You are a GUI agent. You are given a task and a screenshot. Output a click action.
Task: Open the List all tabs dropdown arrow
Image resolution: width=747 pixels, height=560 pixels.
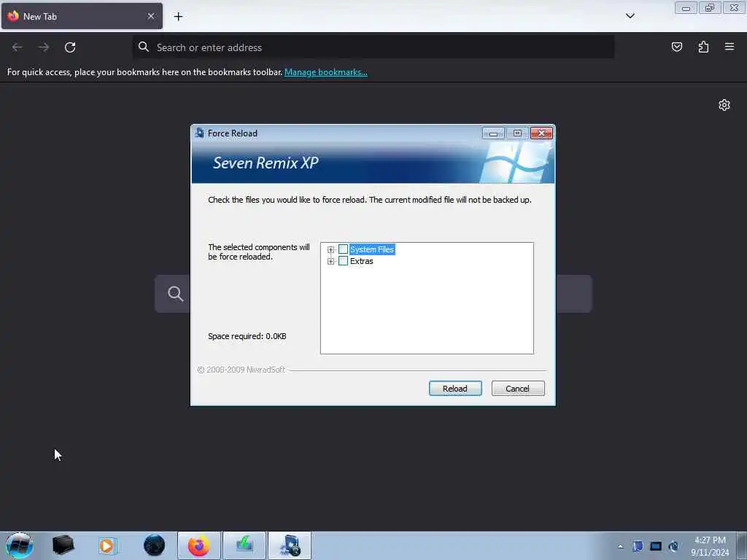coord(630,16)
